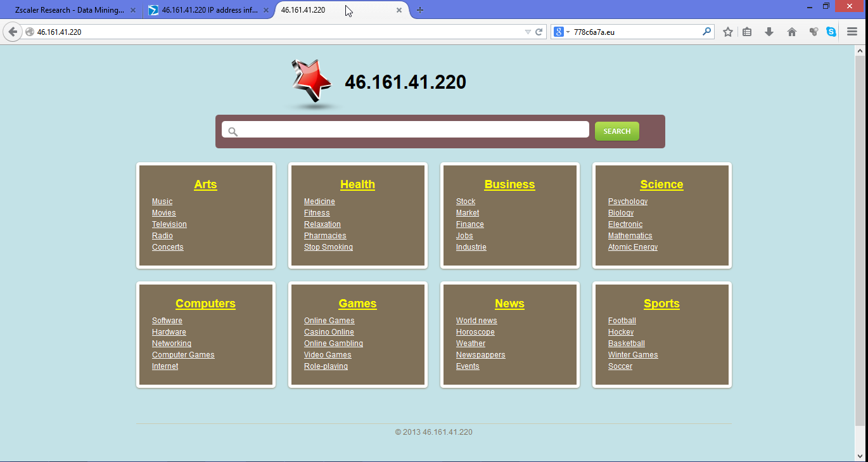Bookmark this page with the star icon

coord(728,32)
